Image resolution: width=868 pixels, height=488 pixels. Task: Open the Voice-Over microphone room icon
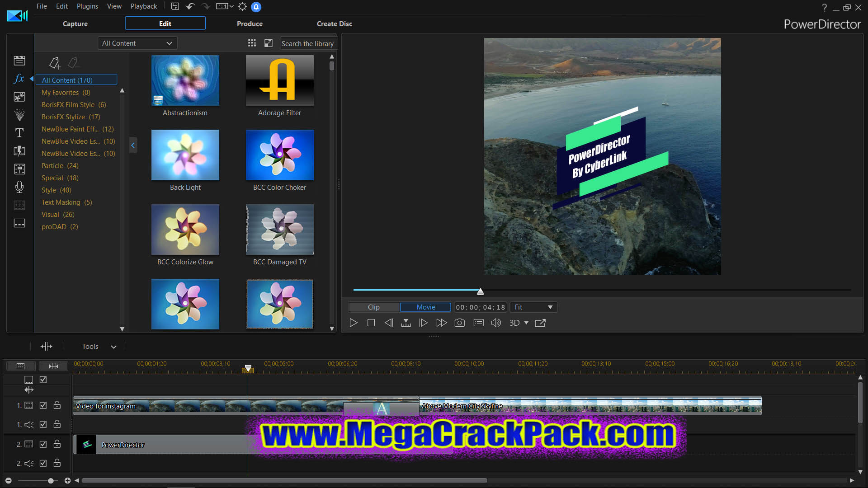pos(19,187)
